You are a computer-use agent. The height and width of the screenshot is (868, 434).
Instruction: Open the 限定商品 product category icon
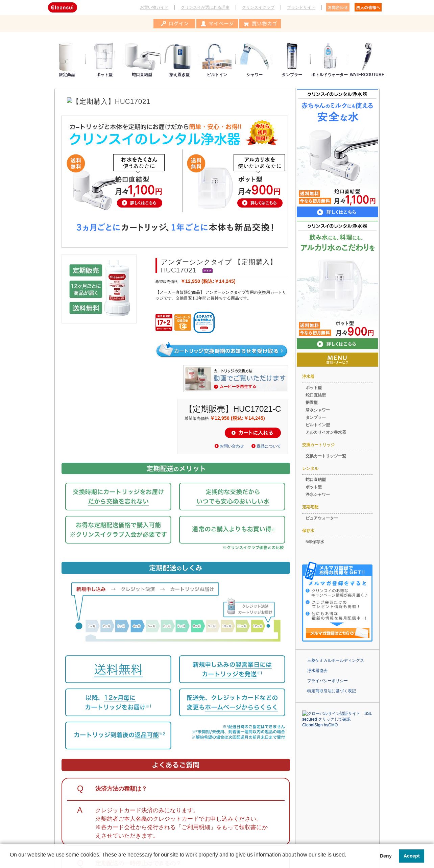[x=67, y=60]
